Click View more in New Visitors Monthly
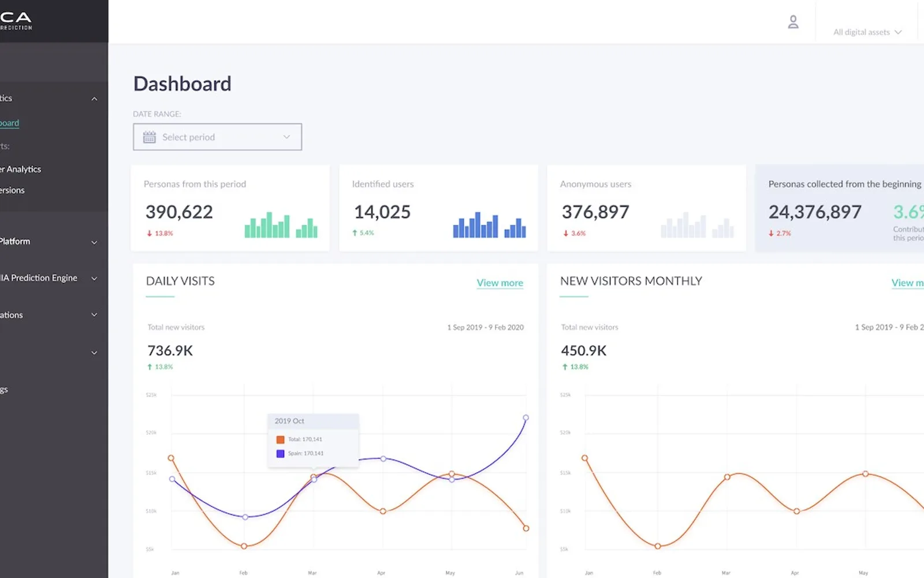Image resolution: width=924 pixels, height=578 pixels. pyautogui.click(x=907, y=283)
